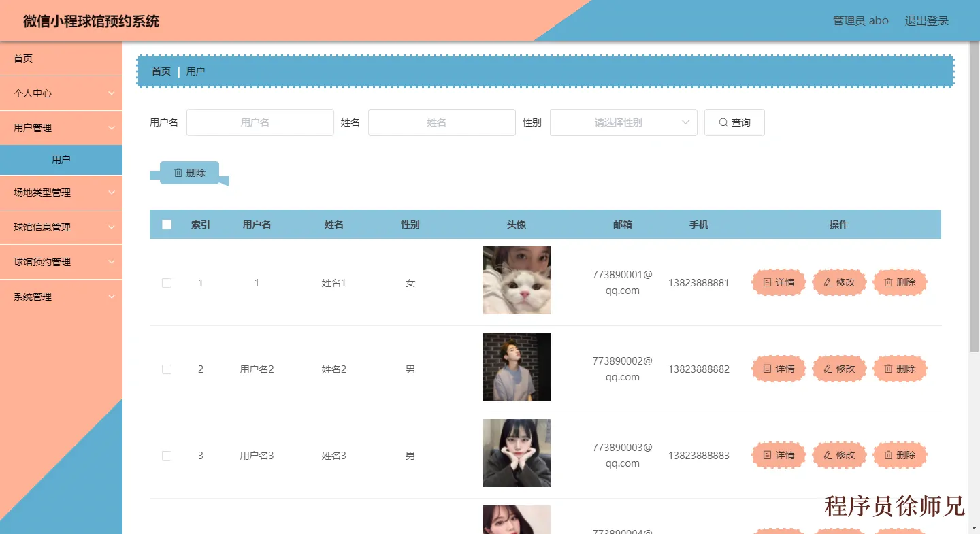Click 用户 in breadcrumb
The width and height of the screenshot is (980, 534).
(195, 71)
